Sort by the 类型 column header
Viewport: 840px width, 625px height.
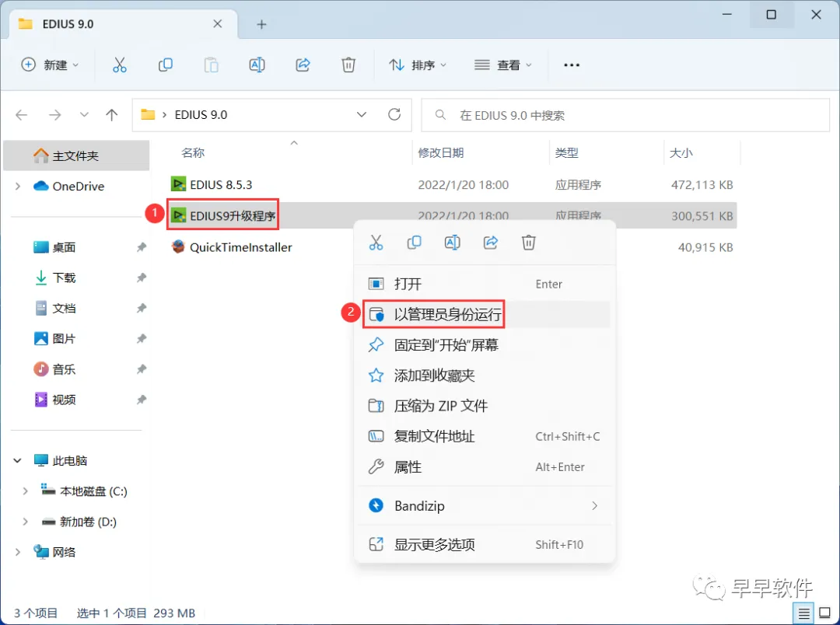[x=567, y=152]
